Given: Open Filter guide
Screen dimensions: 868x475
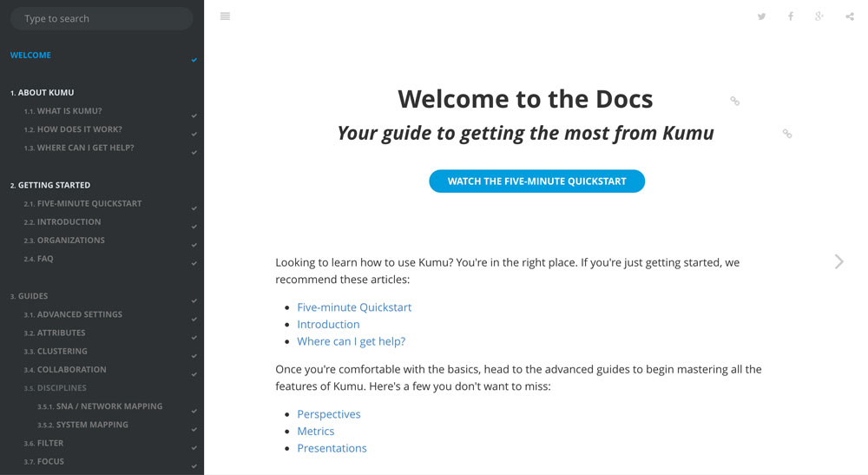Looking at the screenshot, I should click(43, 443).
